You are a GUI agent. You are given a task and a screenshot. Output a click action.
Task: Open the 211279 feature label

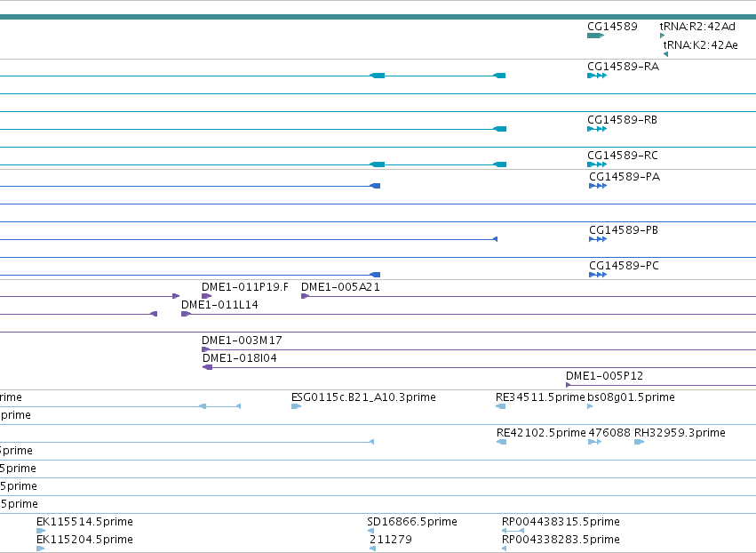(391, 540)
